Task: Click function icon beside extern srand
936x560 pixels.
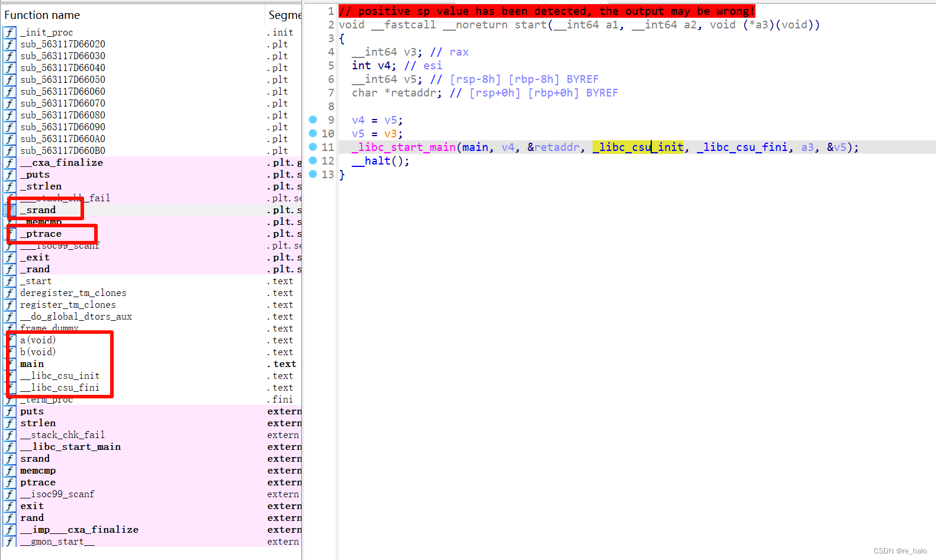Action: (x=9, y=459)
